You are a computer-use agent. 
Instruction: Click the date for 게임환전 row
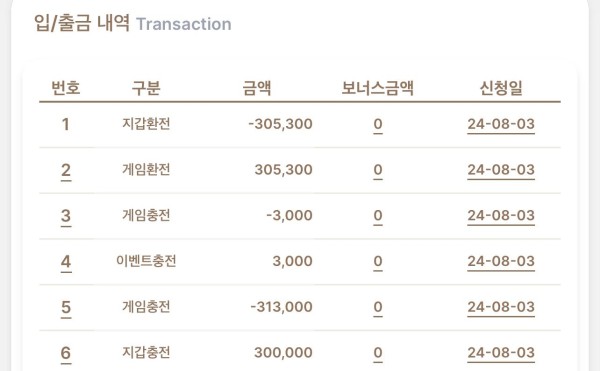(501, 170)
